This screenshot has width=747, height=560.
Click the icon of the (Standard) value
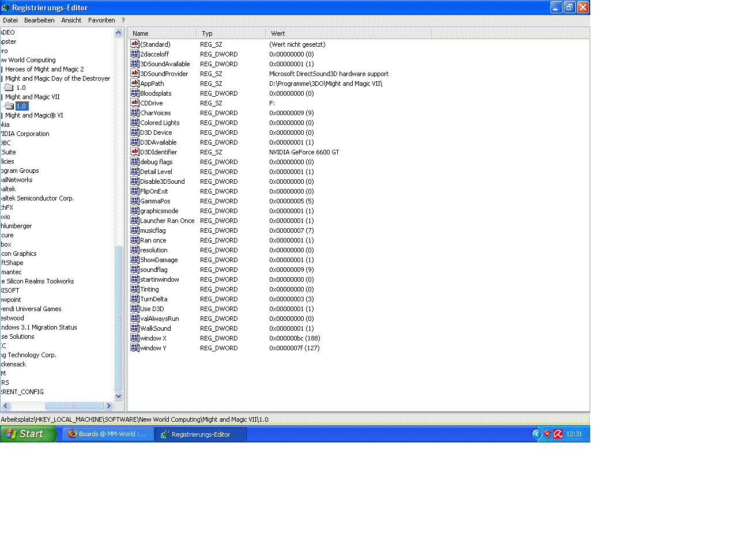135,44
